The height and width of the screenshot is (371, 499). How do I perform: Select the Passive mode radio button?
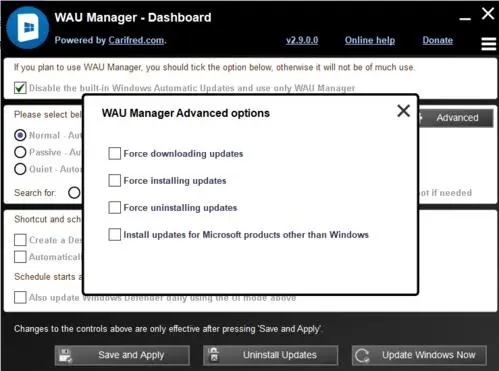pyautogui.click(x=20, y=152)
